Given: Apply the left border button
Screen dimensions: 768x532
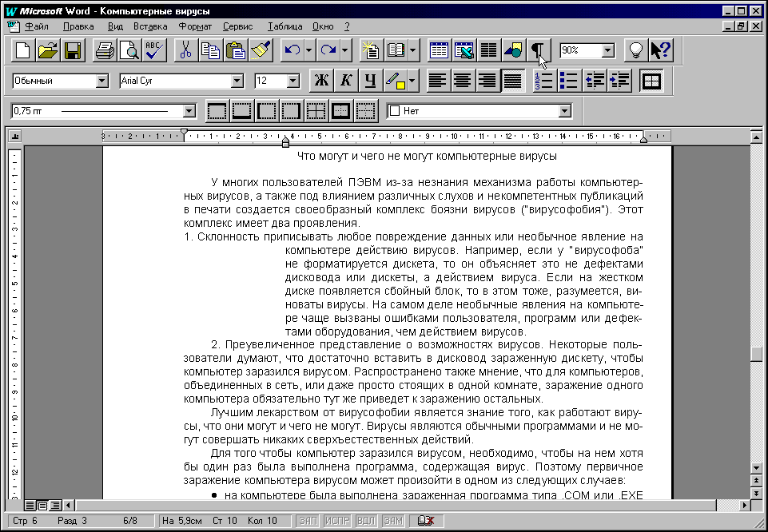Looking at the screenshot, I should coord(267,111).
